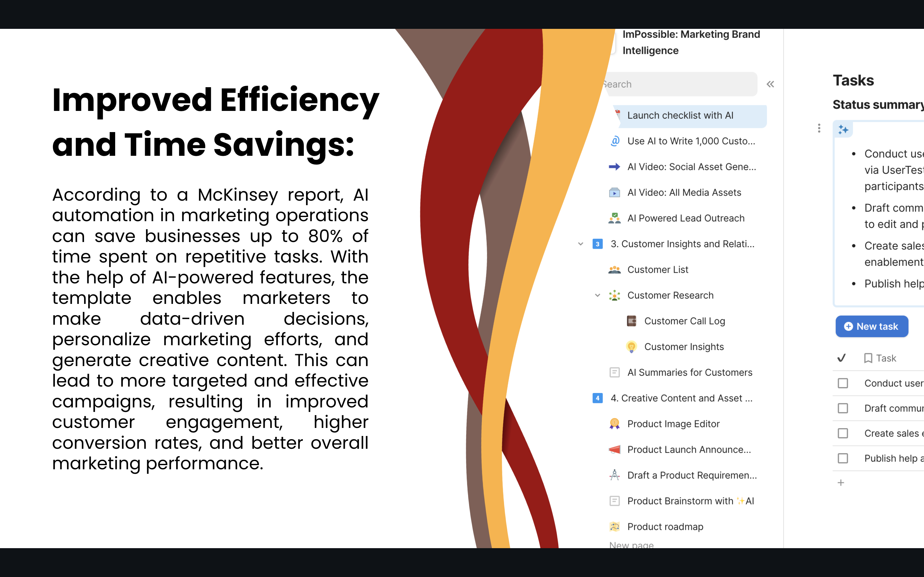The image size is (924, 577).
Task: Open Launch checklist with AI page
Action: click(680, 116)
